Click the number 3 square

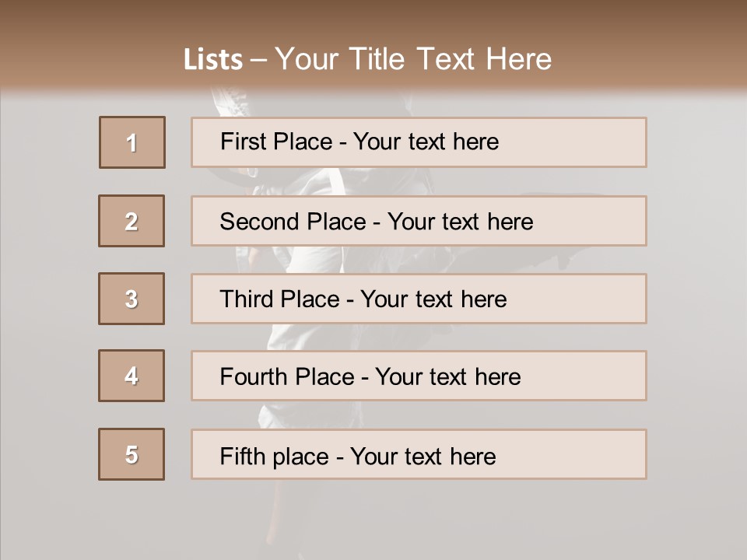[132, 299]
